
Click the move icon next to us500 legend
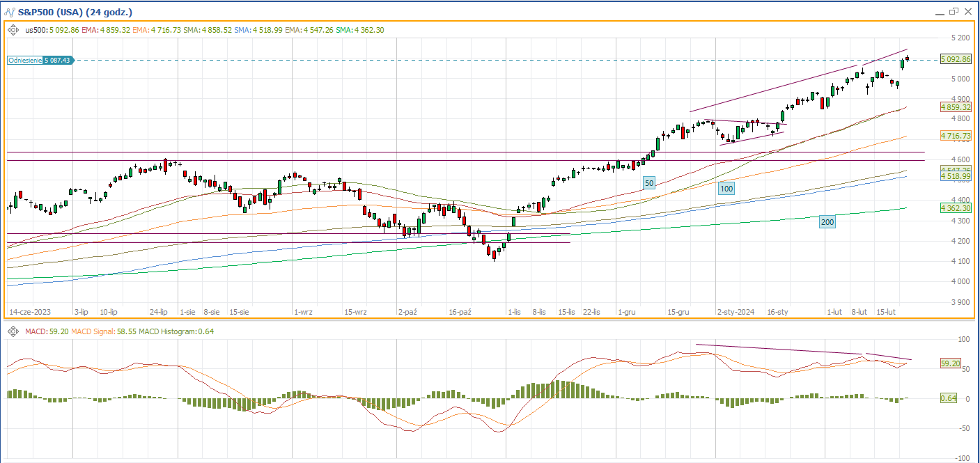tap(13, 30)
